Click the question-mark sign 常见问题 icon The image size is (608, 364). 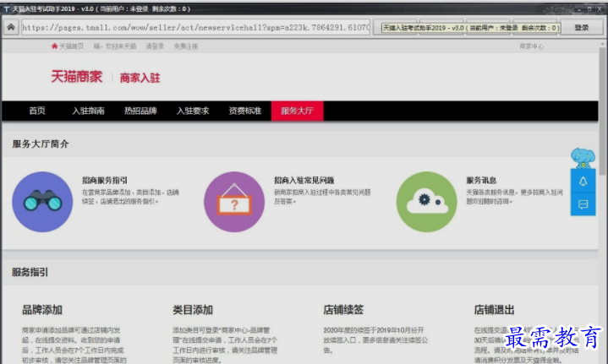(x=234, y=202)
